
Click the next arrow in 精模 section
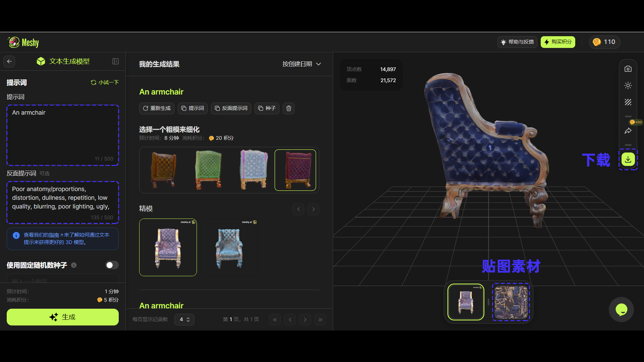[x=313, y=209]
